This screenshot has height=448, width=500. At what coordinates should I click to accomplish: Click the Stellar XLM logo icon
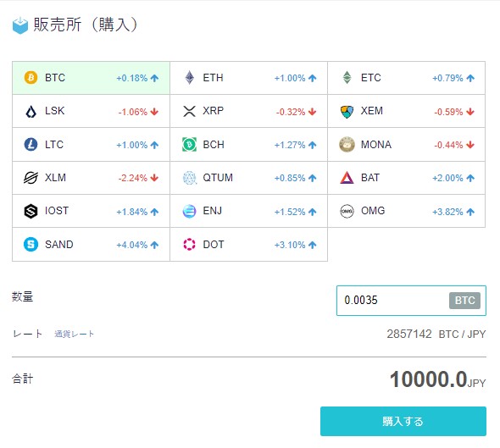(31, 178)
